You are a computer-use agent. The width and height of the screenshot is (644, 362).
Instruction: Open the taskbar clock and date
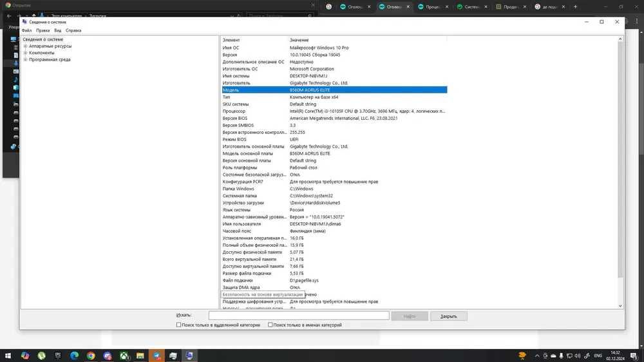pos(615,356)
